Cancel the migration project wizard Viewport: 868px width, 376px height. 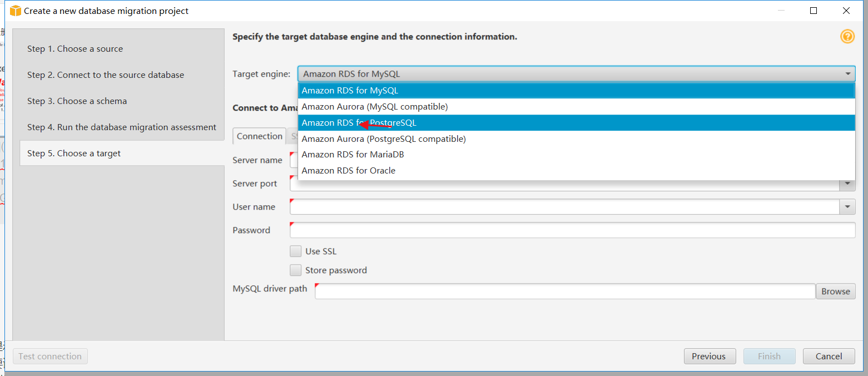pos(829,357)
